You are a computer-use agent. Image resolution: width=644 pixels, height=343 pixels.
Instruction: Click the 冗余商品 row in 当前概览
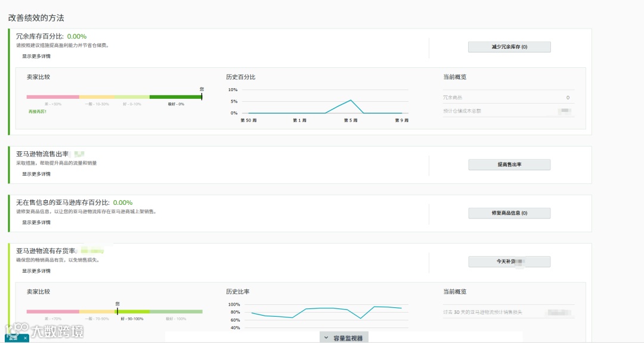tap(509, 97)
